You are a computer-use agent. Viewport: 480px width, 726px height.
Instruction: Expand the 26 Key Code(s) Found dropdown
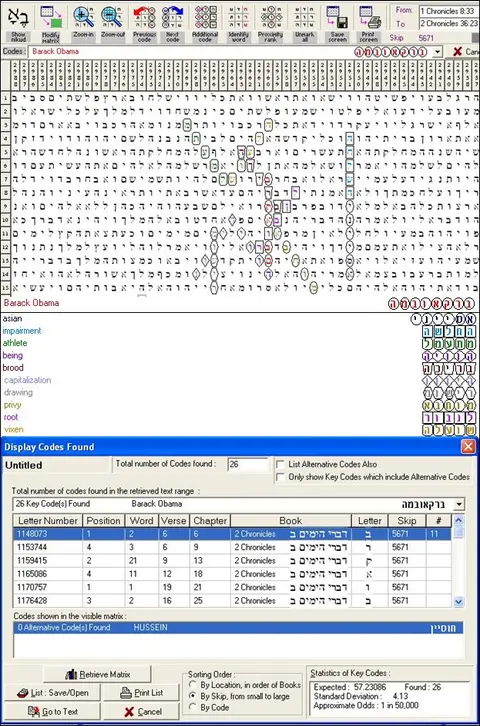pos(459,504)
